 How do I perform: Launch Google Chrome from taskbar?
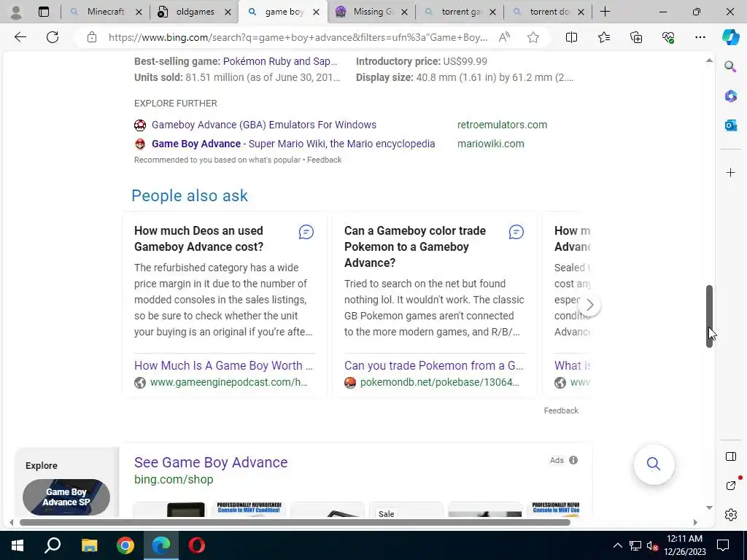point(125,545)
